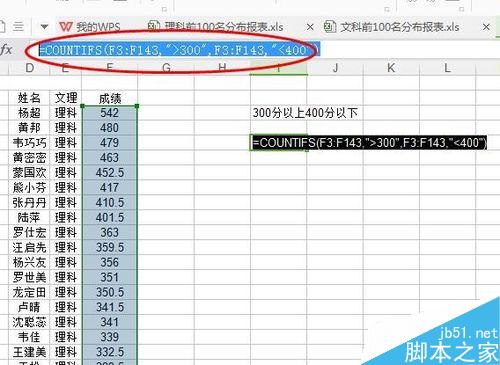
Task: Click the score cell 401.5
Action: [110, 218]
